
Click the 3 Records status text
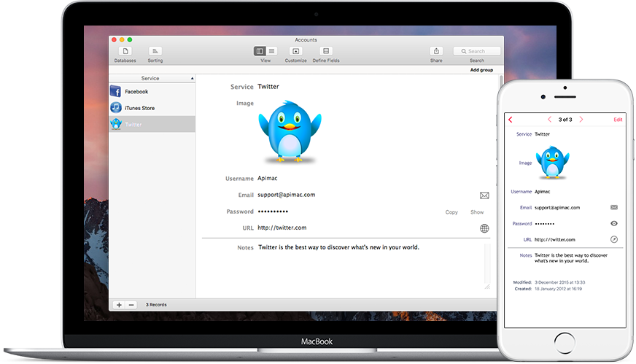click(156, 305)
